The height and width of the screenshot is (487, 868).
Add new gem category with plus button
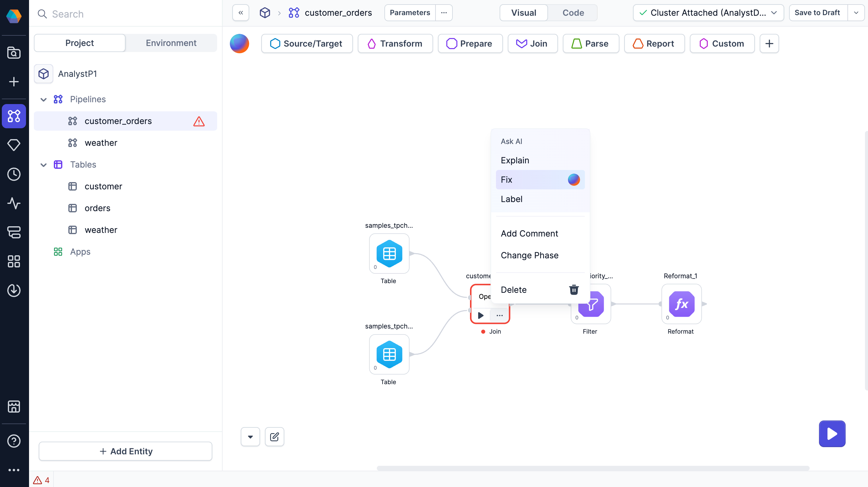(769, 44)
